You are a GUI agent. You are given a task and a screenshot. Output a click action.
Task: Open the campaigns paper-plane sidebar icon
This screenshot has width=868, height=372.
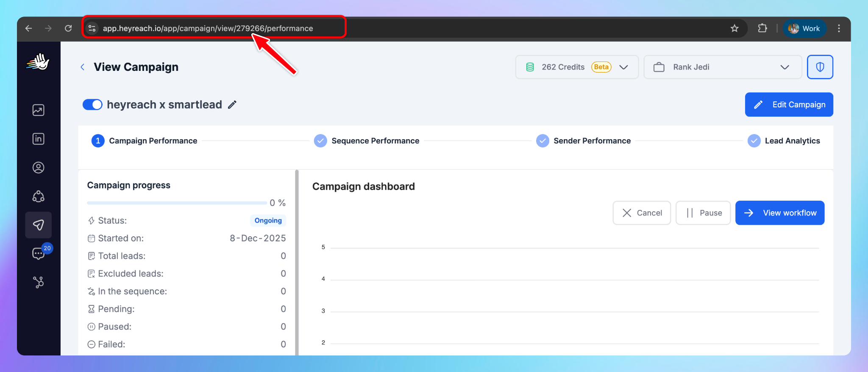pyautogui.click(x=38, y=225)
